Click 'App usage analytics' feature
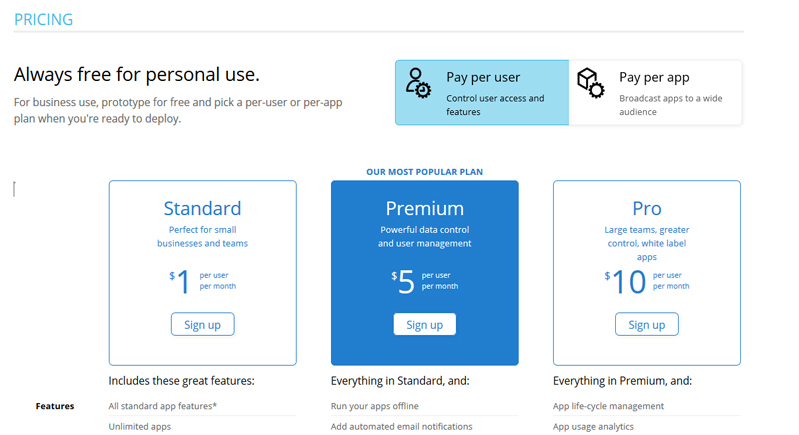 pos(593,427)
